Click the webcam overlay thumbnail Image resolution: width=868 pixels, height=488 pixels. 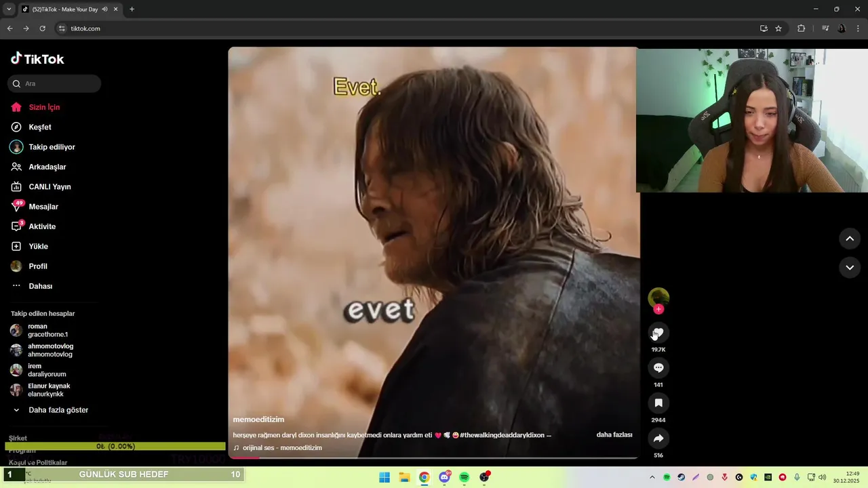tap(751, 121)
